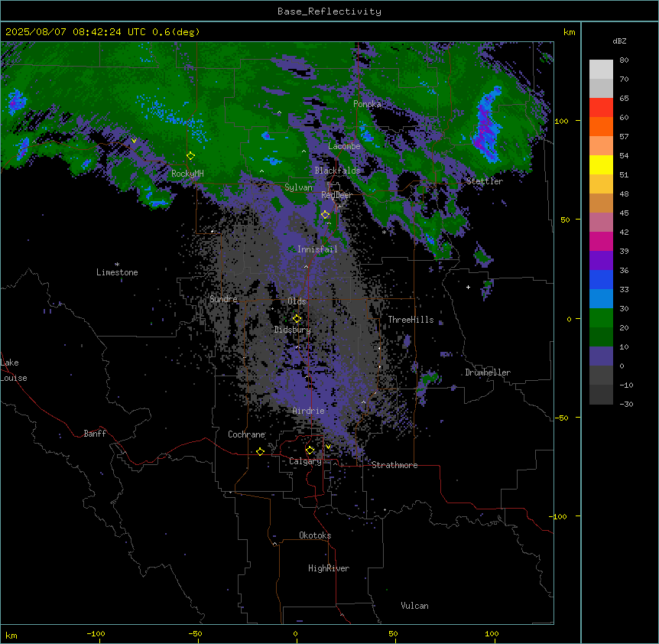
Task: Click the Innisfail label
Action: (x=317, y=249)
